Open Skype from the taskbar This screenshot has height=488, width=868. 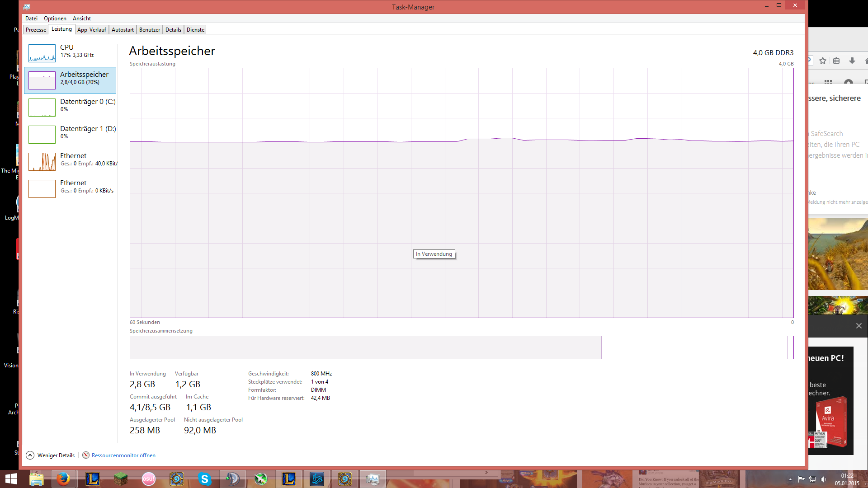(x=204, y=479)
